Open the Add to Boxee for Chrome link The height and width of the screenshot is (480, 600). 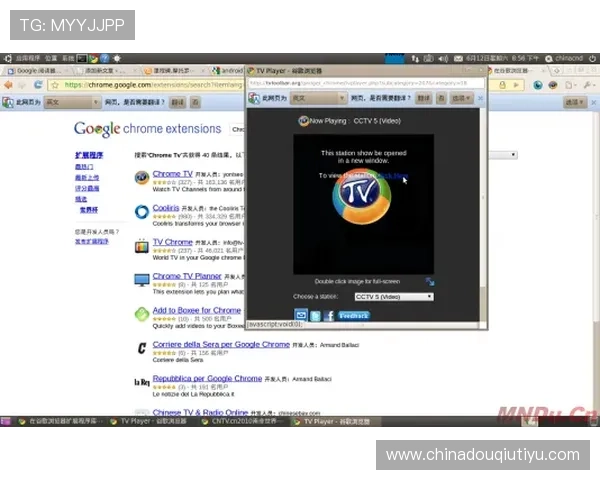[x=197, y=310]
